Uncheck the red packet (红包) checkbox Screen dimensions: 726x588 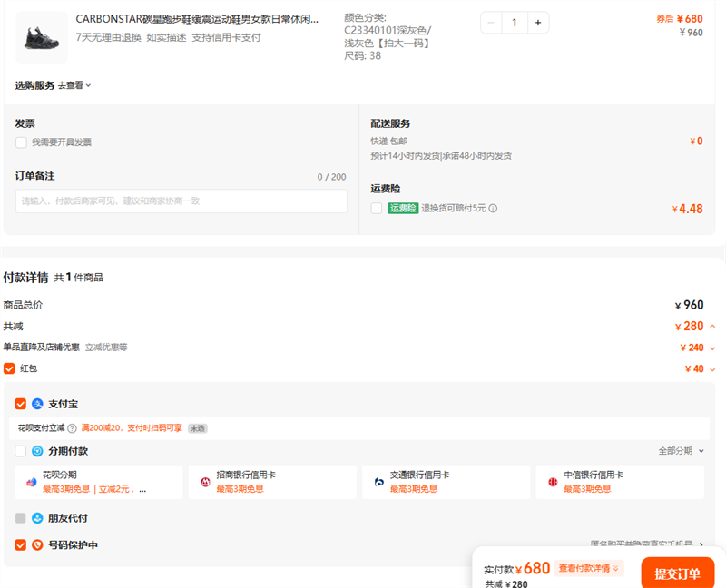(10, 368)
